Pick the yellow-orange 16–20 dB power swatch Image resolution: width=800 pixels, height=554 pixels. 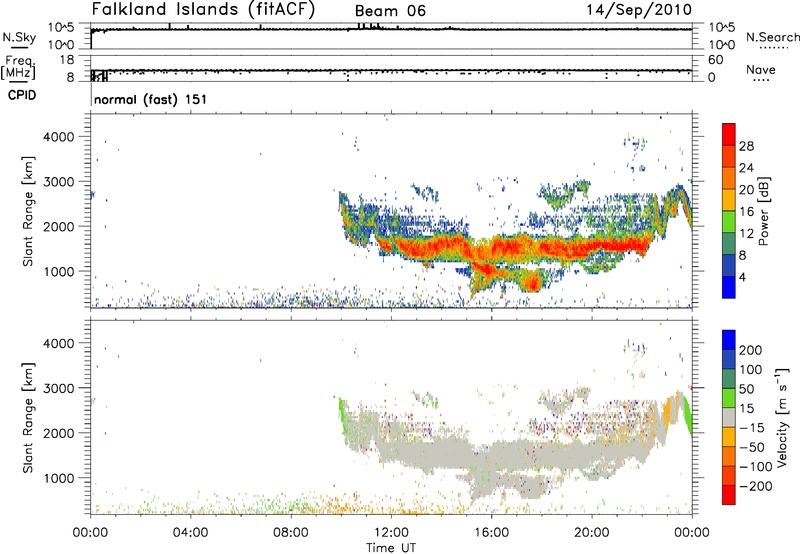pyautogui.click(x=729, y=200)
